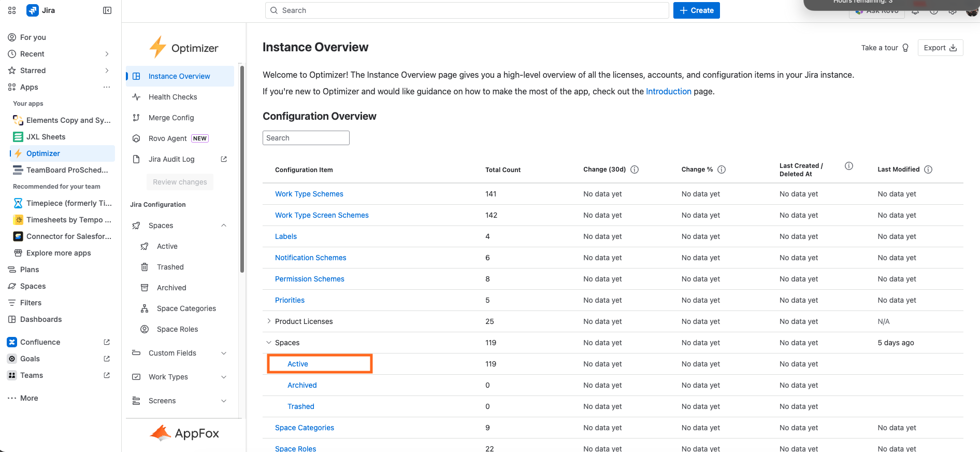The image size is (980, 452).
Task: Click the info icon next to Last Modified
Action: point(928,169)
